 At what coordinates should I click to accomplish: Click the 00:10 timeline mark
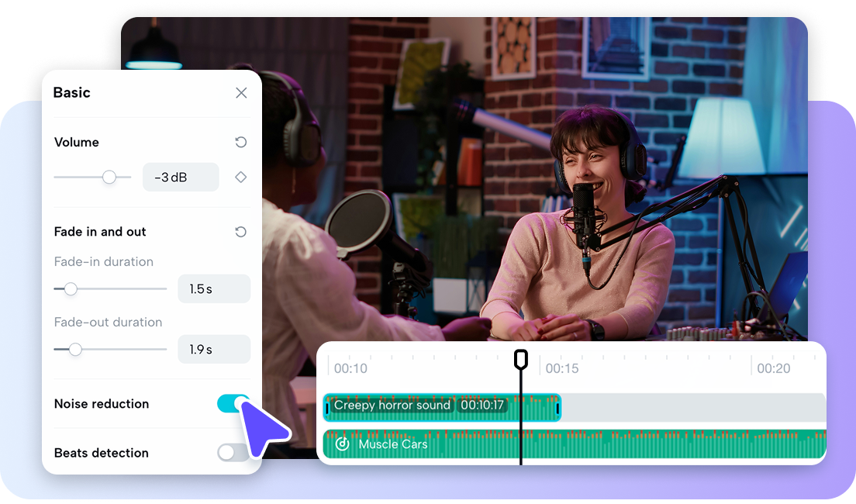(350, 368)
